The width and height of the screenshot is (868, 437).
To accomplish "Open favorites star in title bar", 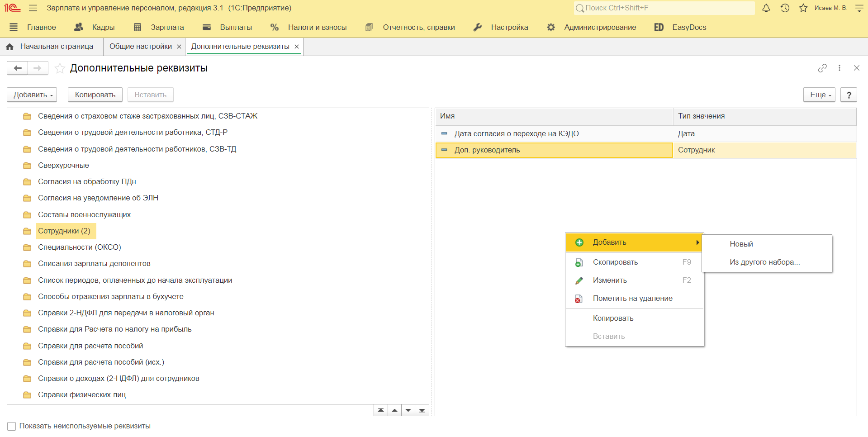I will click(x=803, y=8).
